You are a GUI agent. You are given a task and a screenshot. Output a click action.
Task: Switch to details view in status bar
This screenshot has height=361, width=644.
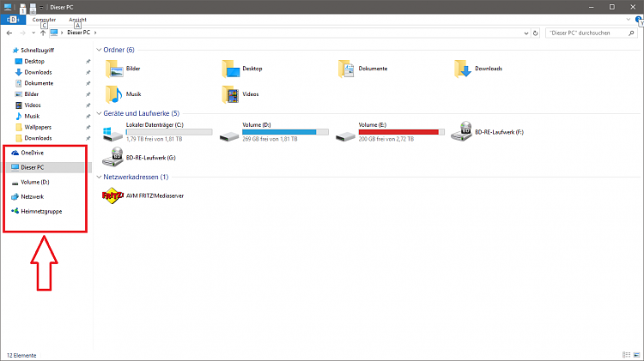tap(626, 355)
